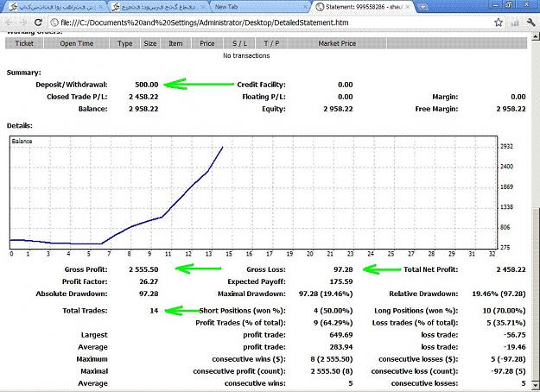The width and height of the screenshot is (540, 392).
Task: Click the T / P column header
Action: click(x=271, y=43)
